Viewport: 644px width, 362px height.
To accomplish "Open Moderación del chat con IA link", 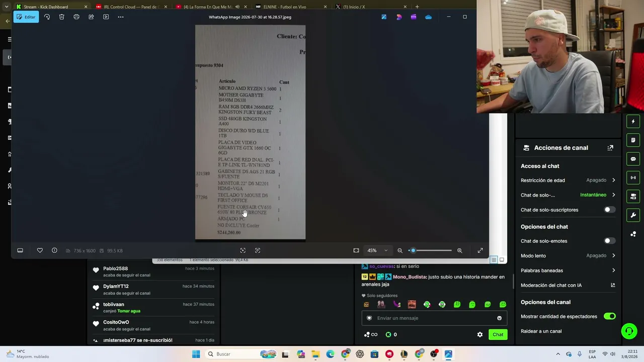I will (568, 285).
